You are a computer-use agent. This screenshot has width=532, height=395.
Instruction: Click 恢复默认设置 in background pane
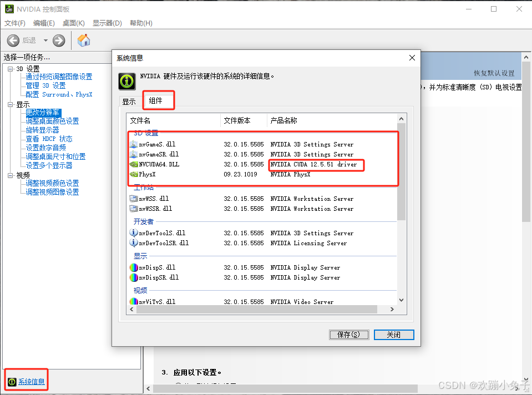click(x=494, y=73)
